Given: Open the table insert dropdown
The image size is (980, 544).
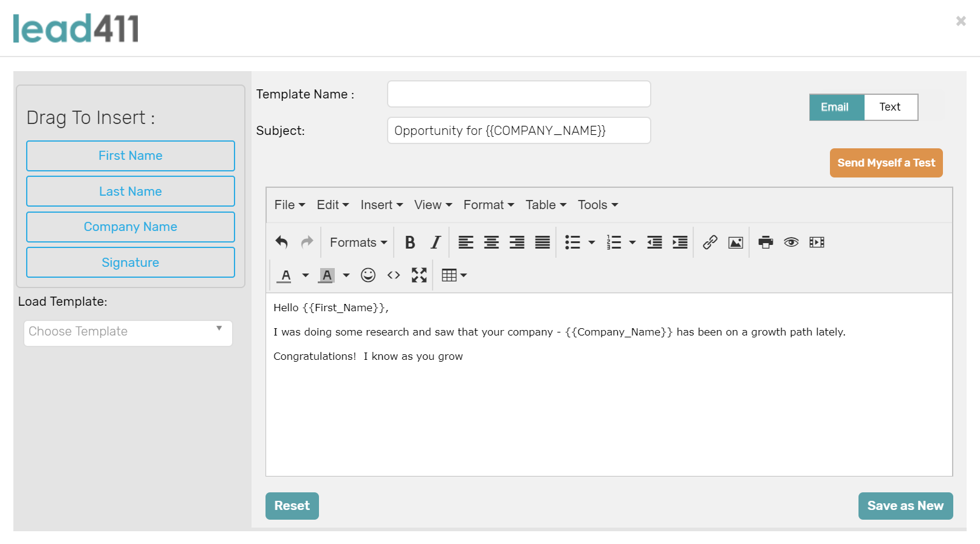Looking at the screenshot, I should coord(454,275).
